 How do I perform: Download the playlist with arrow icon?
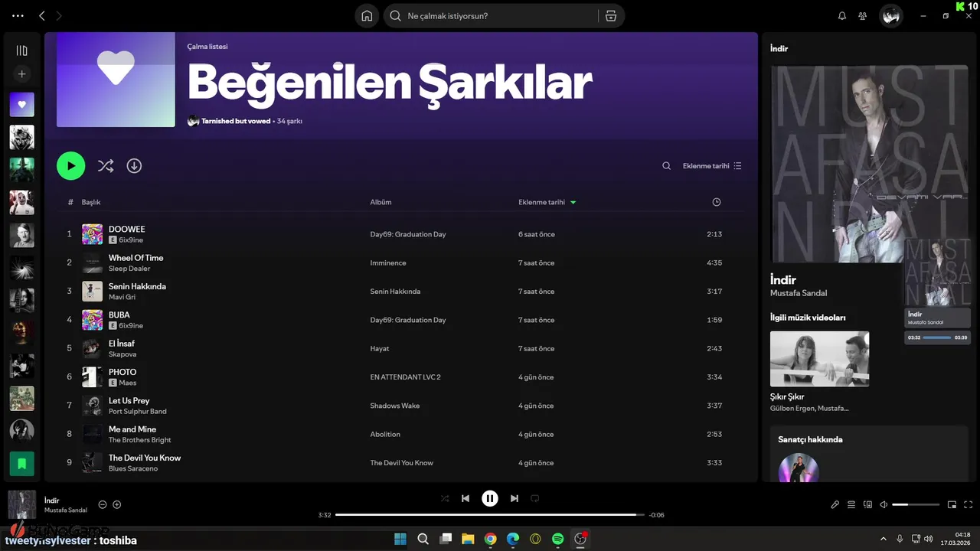point(134,166)
